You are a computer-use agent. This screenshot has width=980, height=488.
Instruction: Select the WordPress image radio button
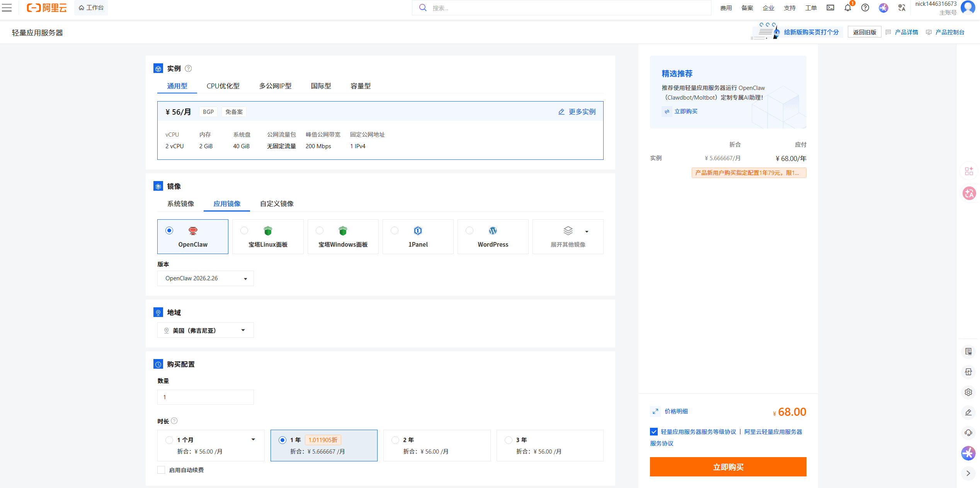470,230
